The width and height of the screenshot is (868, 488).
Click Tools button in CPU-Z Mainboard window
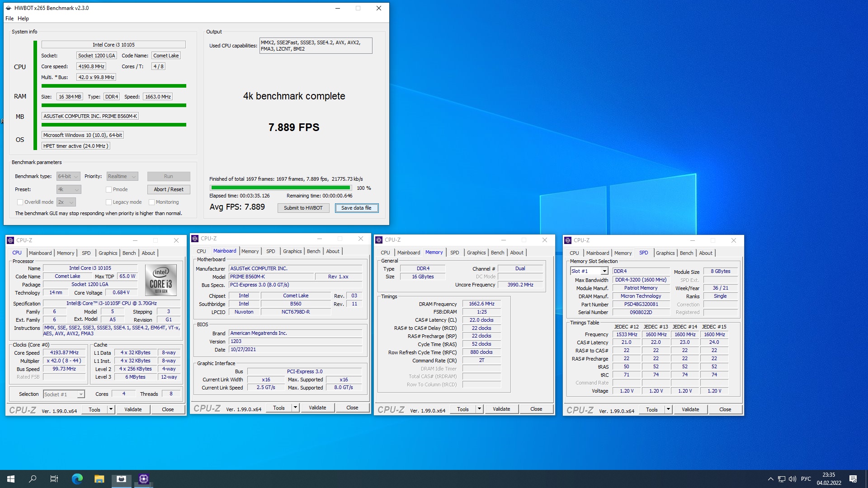(x=279, y=408)
